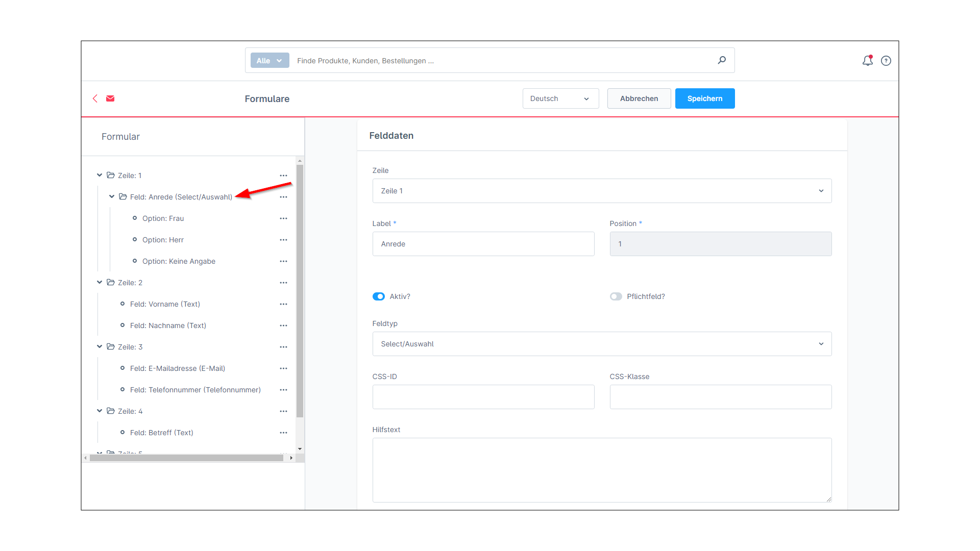
Task: Toggle the Aktiv? switch off
Action: [x=379, y=296]
